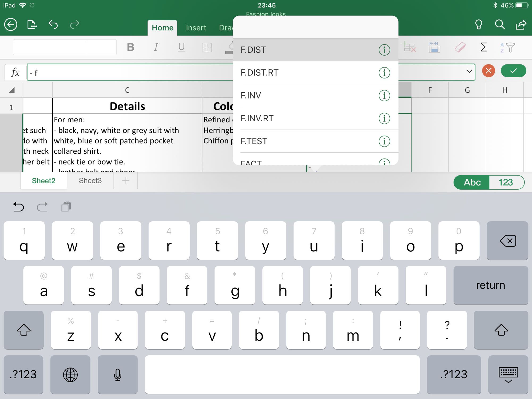Image resolution: width=532 pixels, height=399 pixels.
Task: Click the undo arrow in header
Action: click(x=53, y=24)
